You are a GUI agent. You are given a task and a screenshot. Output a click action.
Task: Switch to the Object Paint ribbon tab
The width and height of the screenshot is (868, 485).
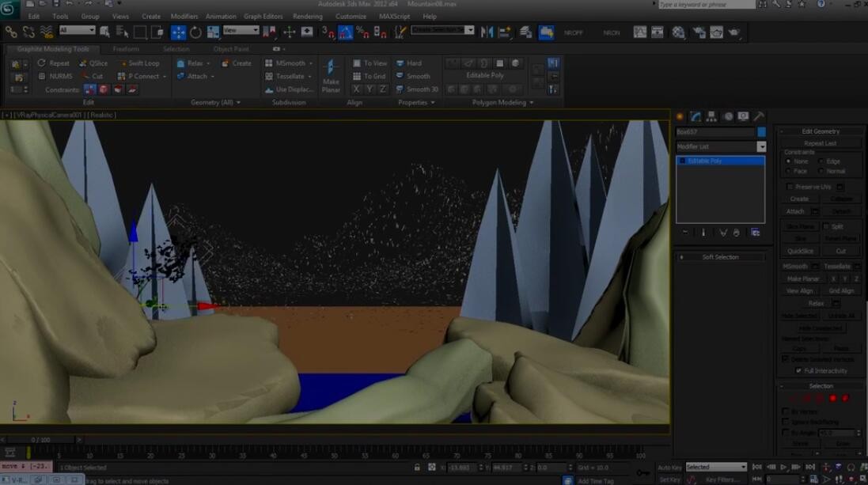click(x=231, y=49)
